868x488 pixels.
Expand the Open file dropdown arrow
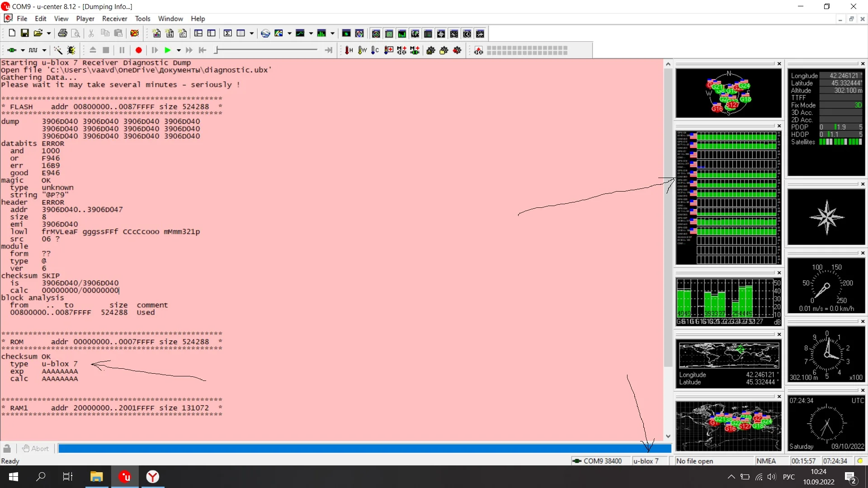coord(49,33)
